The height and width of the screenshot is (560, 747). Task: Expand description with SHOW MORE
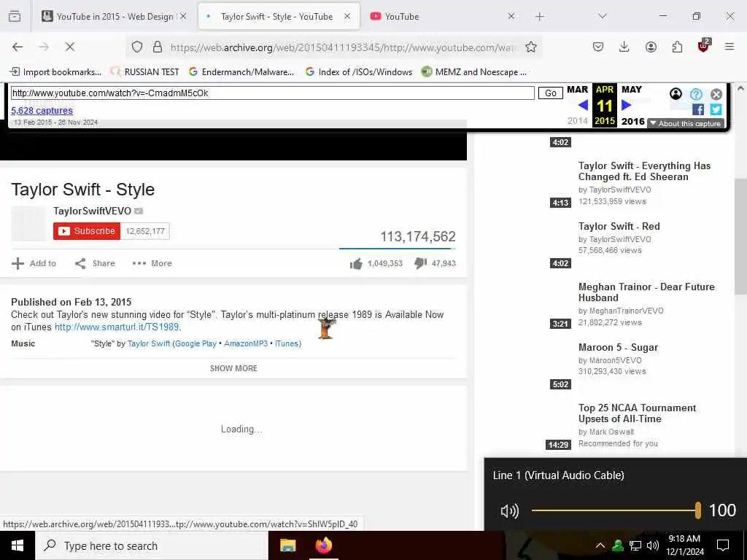pos(233,368)
